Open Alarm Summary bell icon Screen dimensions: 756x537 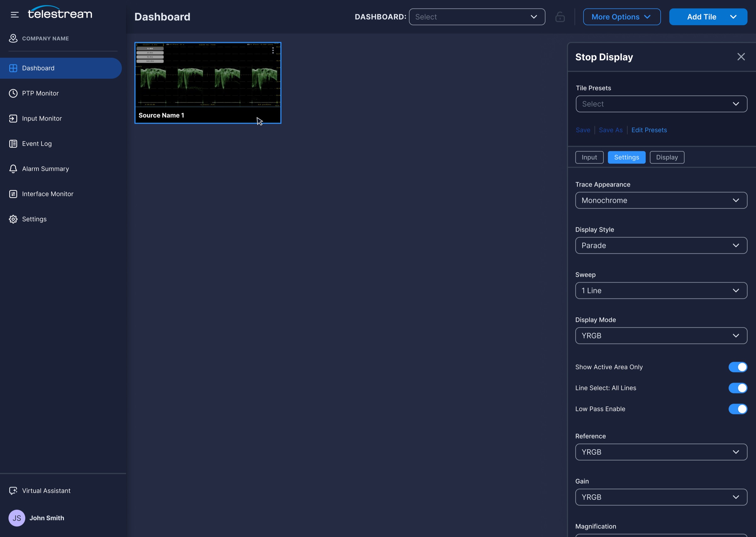coord(13,169)
